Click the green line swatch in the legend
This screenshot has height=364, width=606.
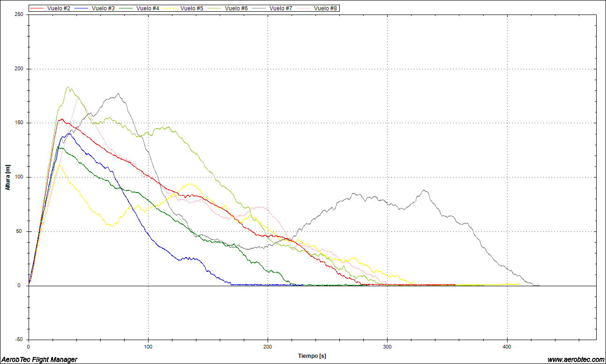click(x=127, y=8)
